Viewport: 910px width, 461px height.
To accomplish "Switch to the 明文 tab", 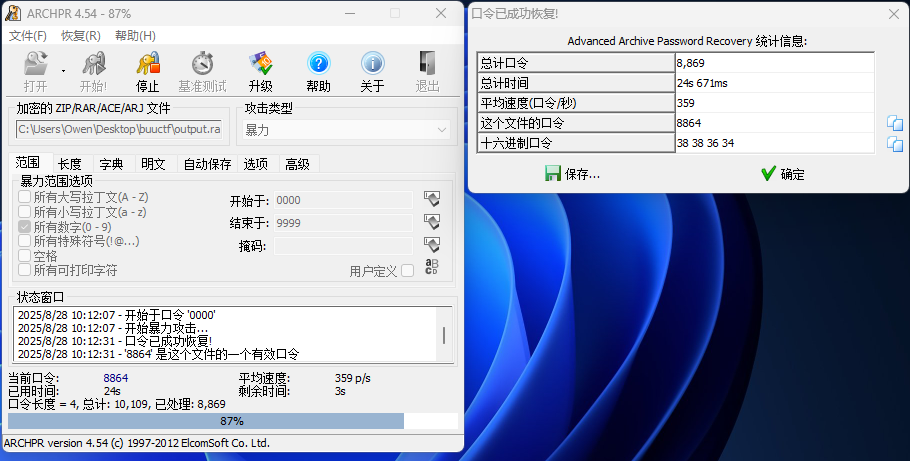I will (x=153, y=164).
